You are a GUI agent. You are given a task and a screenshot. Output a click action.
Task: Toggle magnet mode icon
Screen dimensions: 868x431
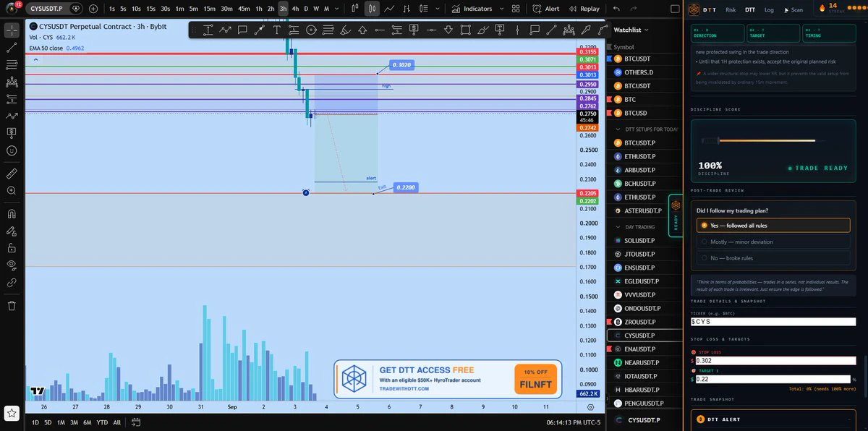click(12, 214)
